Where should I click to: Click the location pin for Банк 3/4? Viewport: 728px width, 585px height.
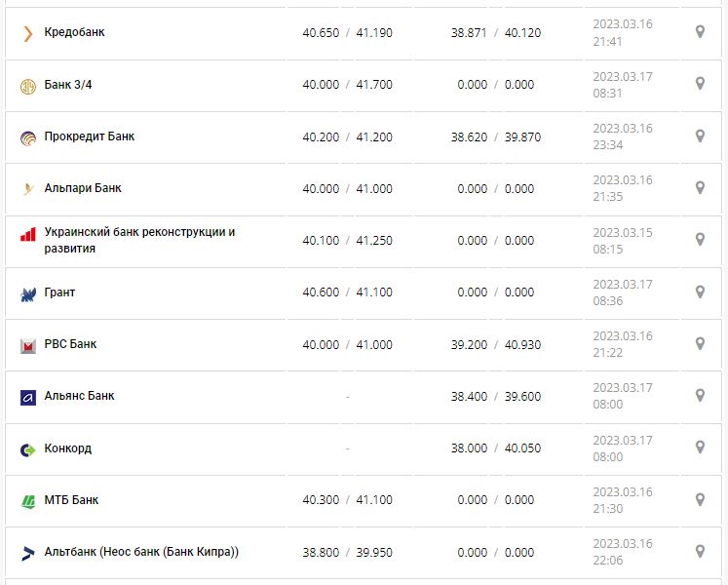[x=700, y=84]
